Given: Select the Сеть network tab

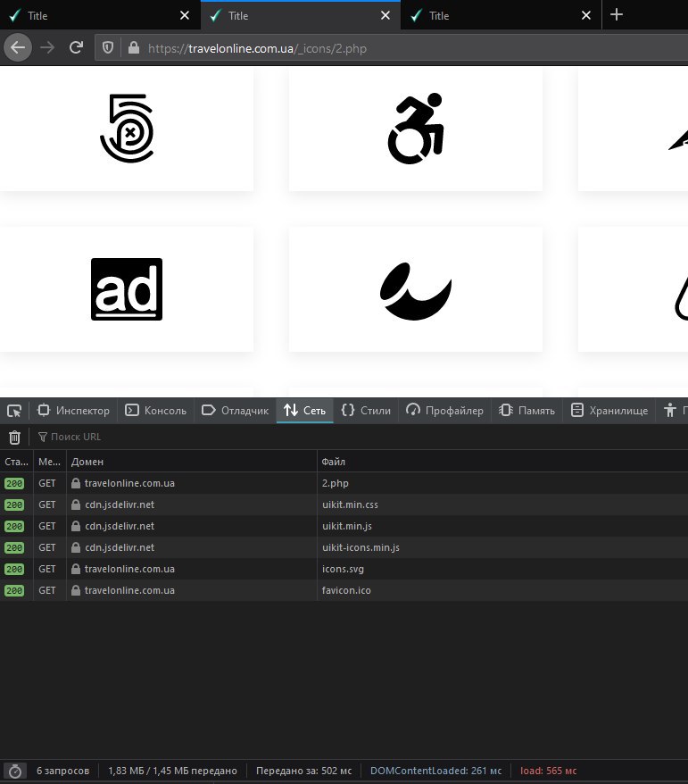Looking at the screenshot, I should tap(305, 411).
